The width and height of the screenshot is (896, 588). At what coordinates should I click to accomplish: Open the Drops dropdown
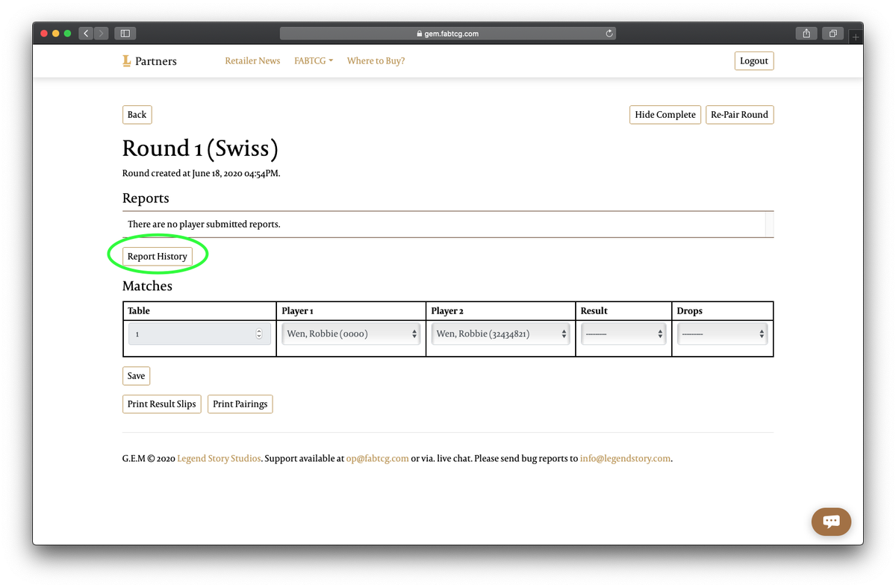[723, 334]
